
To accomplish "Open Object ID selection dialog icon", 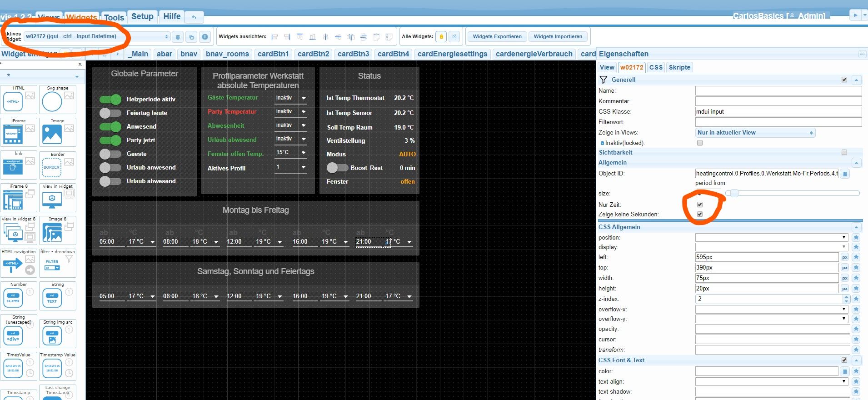I will tap(845, 174).
